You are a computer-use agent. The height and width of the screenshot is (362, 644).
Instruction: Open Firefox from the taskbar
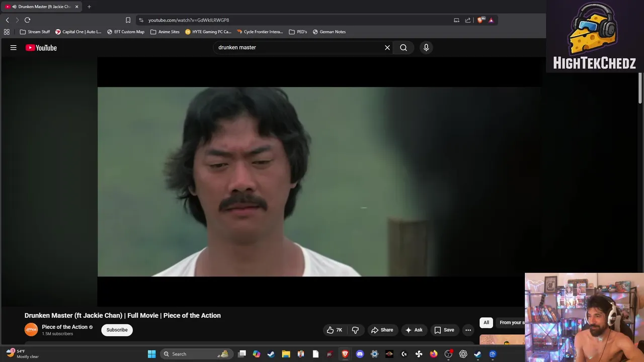point(434,354)
